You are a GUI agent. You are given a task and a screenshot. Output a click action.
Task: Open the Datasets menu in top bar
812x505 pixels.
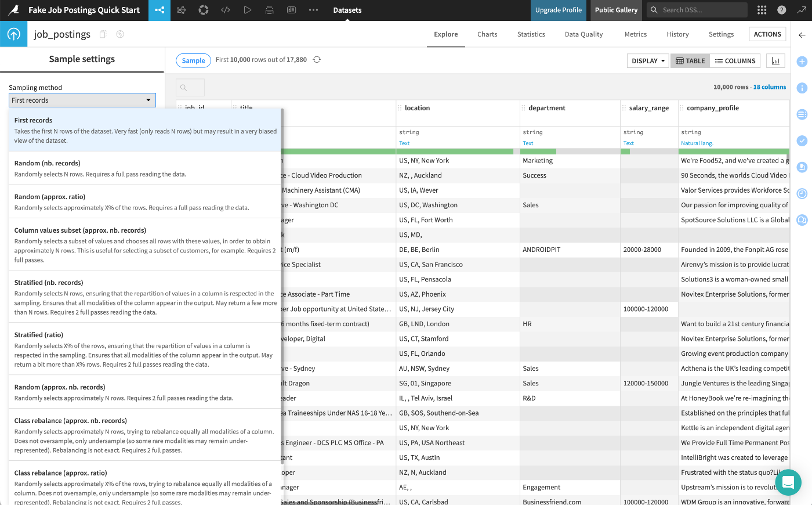[x=347, y=10]
